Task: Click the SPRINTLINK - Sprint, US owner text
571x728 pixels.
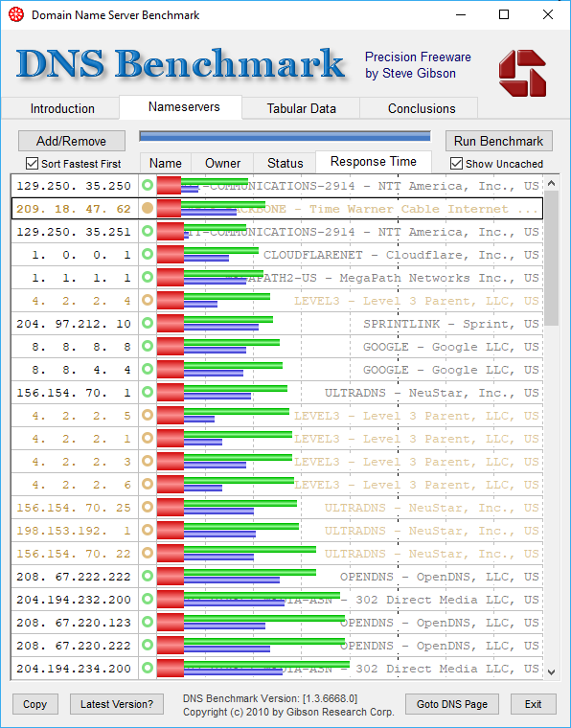Action: [451, 324]
